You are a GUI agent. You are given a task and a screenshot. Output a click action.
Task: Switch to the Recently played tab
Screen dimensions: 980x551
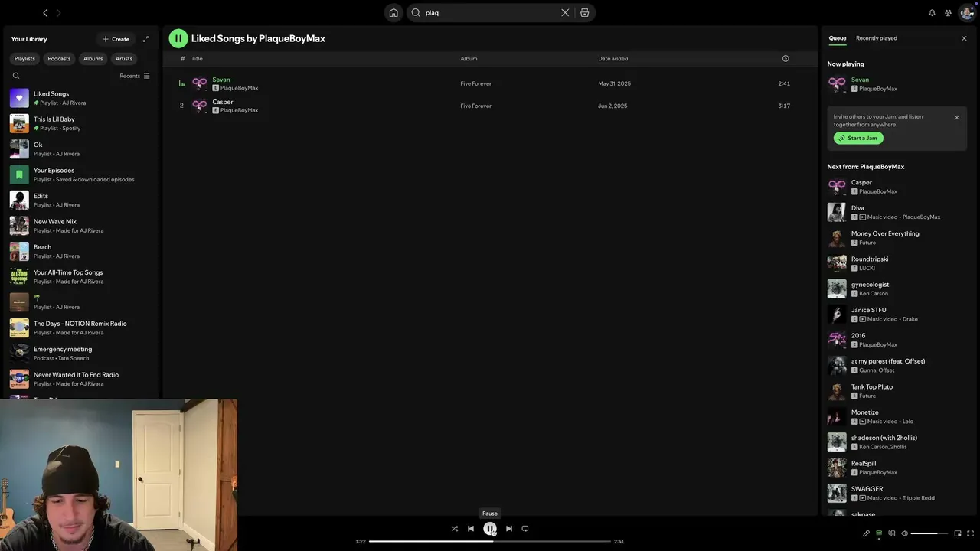coord(877,38)
